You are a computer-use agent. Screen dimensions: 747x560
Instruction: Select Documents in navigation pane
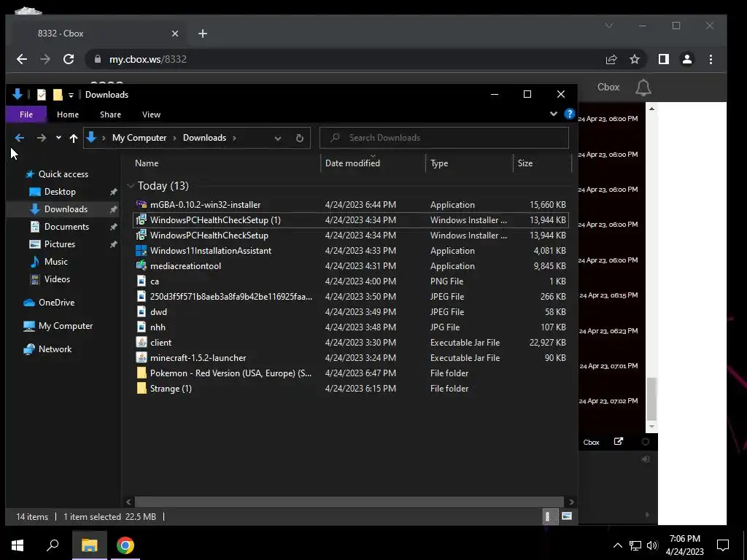tap(66, 227)
